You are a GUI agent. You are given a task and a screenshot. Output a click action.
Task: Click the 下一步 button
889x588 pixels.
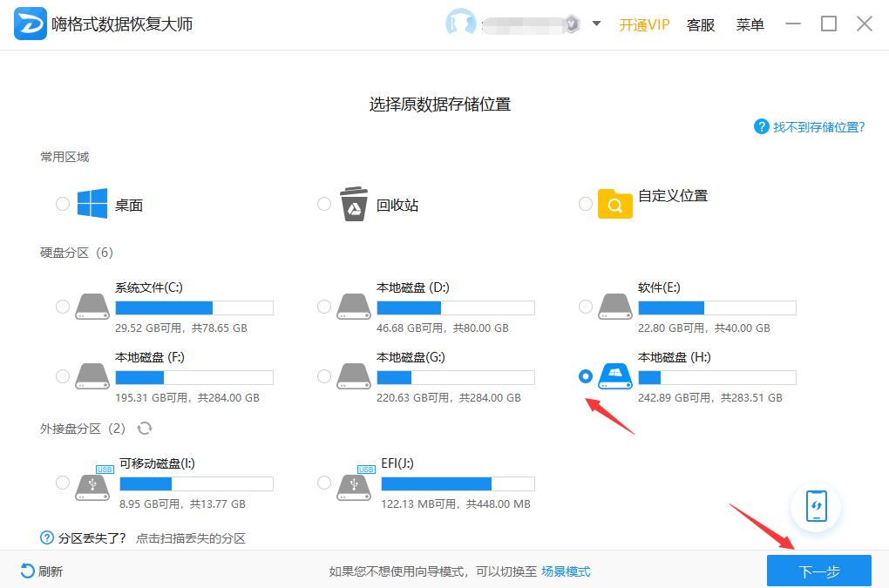coord(819,571)
